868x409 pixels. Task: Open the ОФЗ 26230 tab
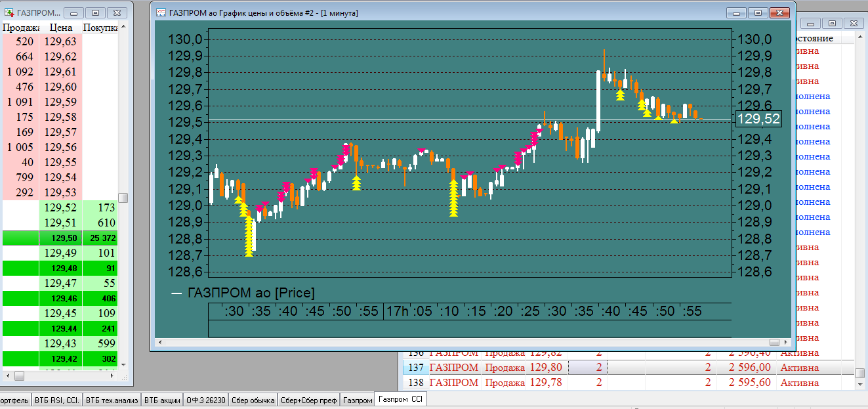point(205,400)
